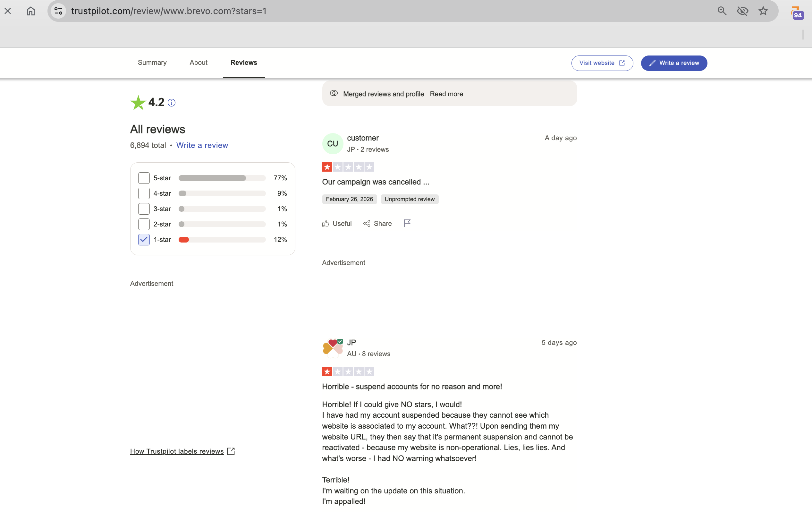This screenshot has width=812, height=512.
Task: Check the 5-star filter checkbox
Action: tap(144, 178)
